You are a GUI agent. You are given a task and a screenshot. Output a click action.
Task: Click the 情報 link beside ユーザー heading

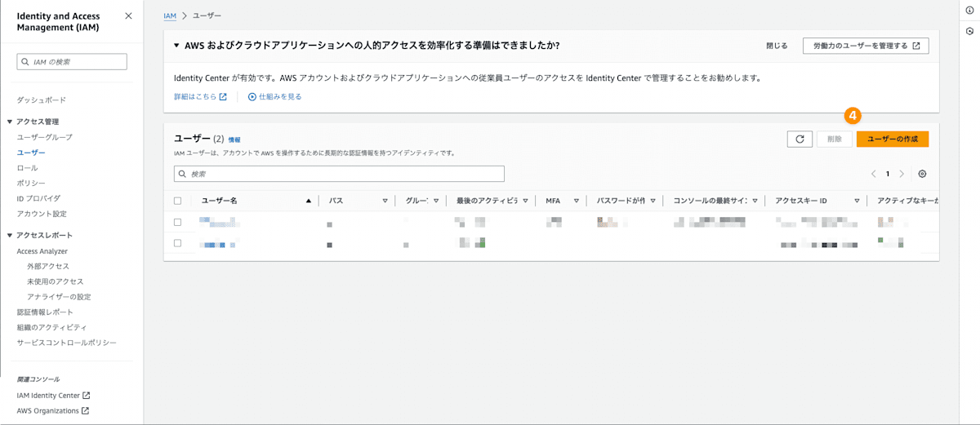point(234,140)
